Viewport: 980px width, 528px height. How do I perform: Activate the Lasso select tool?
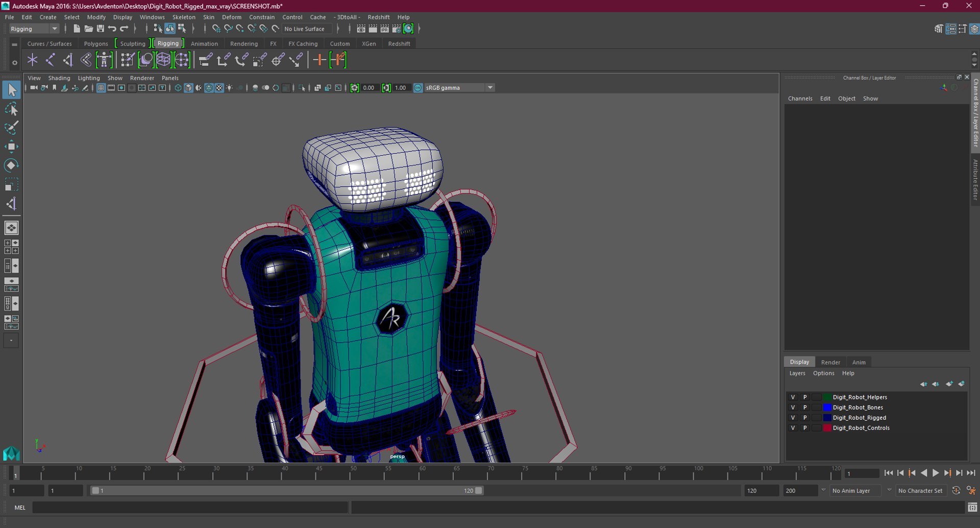tap(11, 109)
